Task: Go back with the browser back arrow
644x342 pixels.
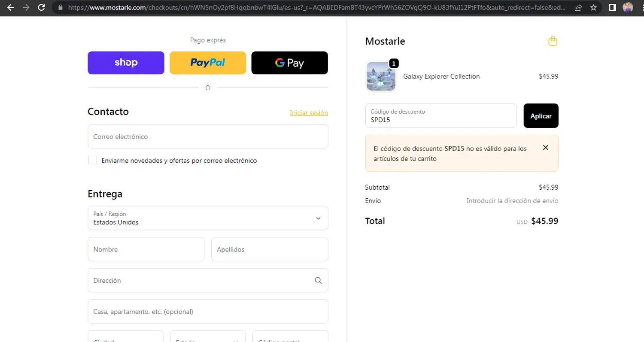Action: pos(11,7)
